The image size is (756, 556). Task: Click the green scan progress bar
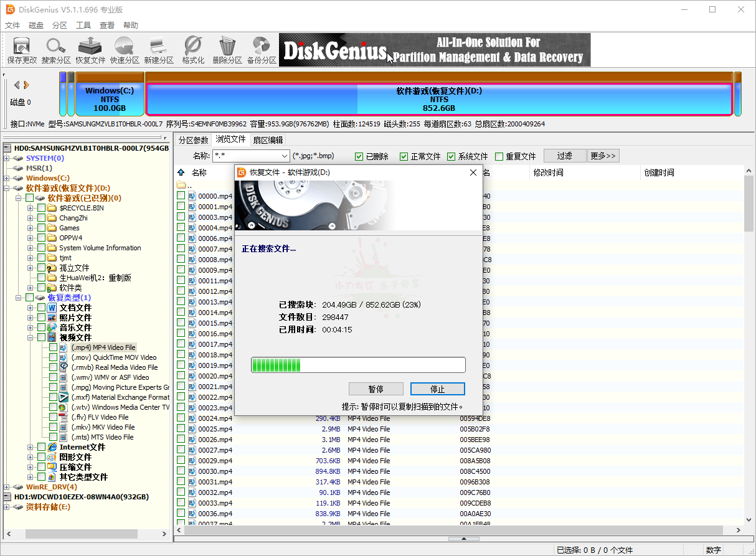(358, 365)
